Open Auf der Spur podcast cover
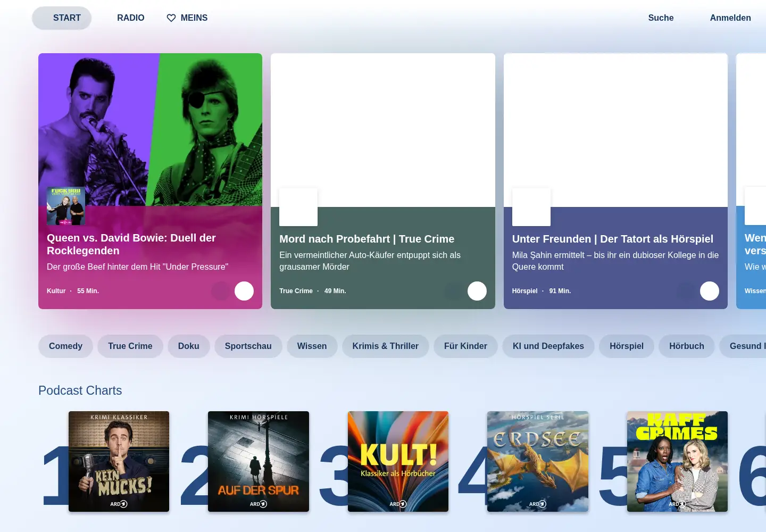This screenshot has width=766, height=532. click(x=259, y=462)
